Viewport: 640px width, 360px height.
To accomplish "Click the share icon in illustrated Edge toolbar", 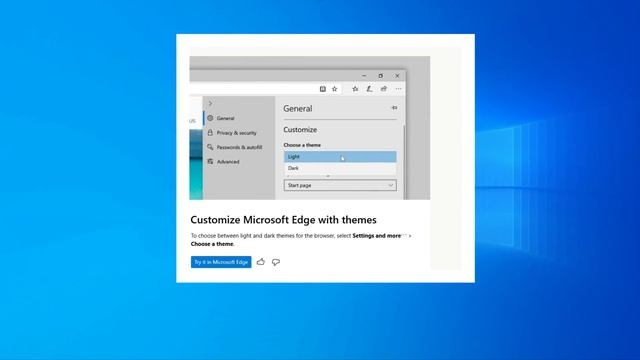I will click(x=384, y=89).
